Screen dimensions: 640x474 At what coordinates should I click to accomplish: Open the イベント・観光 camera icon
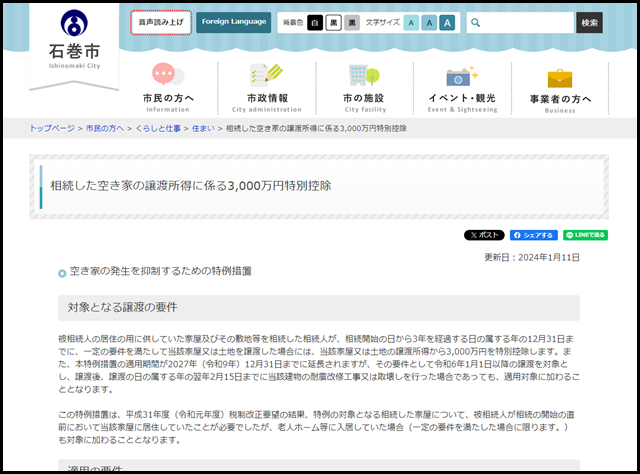[462, 76]
